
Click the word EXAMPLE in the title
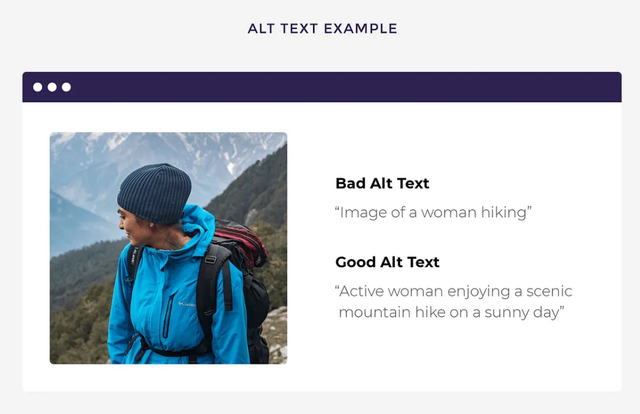coord(361,29)
